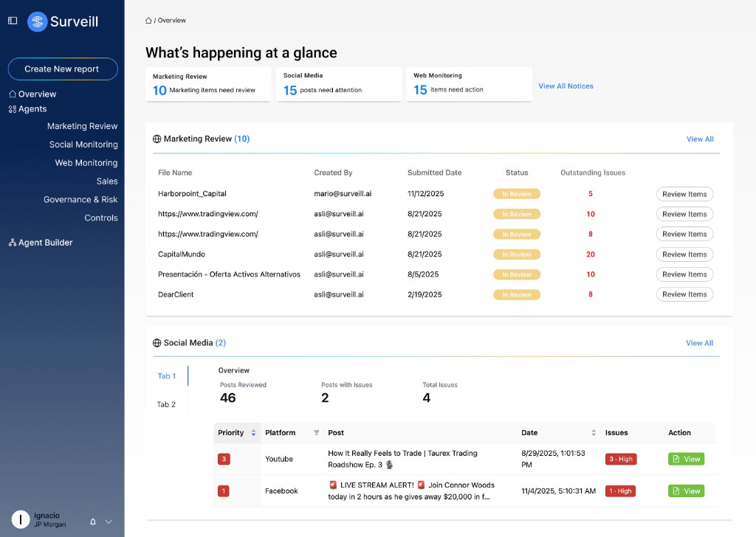Sort by Date column arrows

(x=594, y=433)
